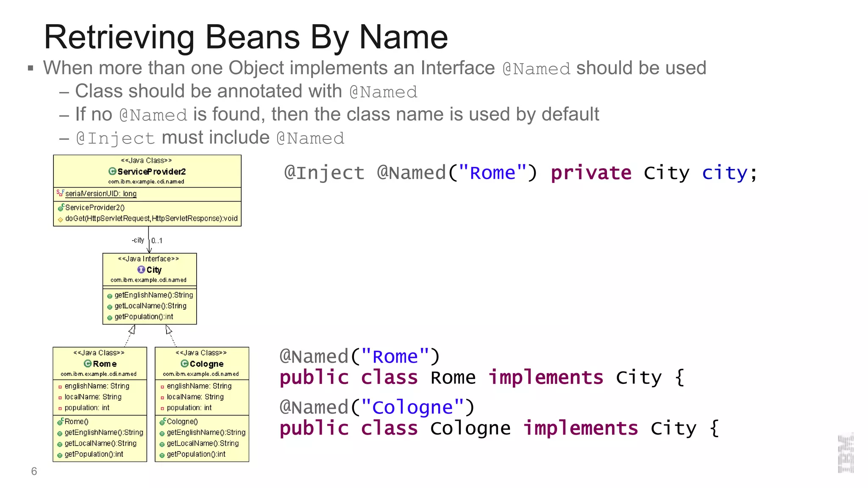
Task: Click the private keyword in code
Action: coord(591,173)
